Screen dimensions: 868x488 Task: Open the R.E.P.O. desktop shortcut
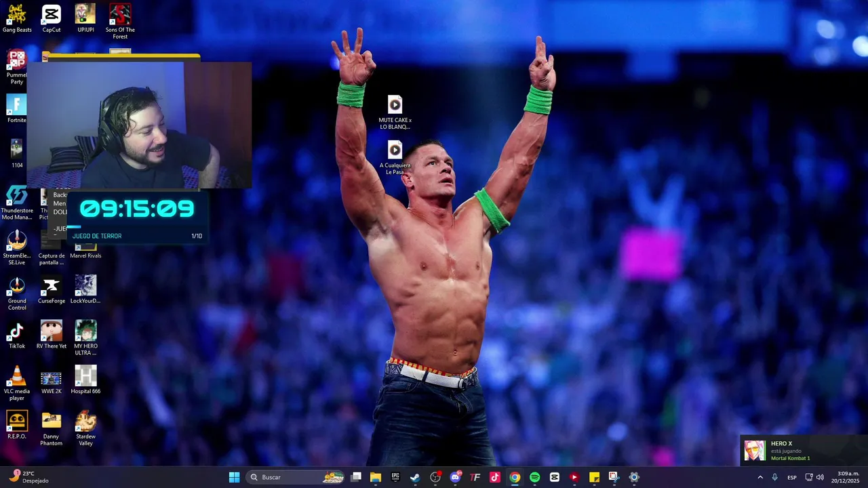pyautogui.click(x=17, y=425)
